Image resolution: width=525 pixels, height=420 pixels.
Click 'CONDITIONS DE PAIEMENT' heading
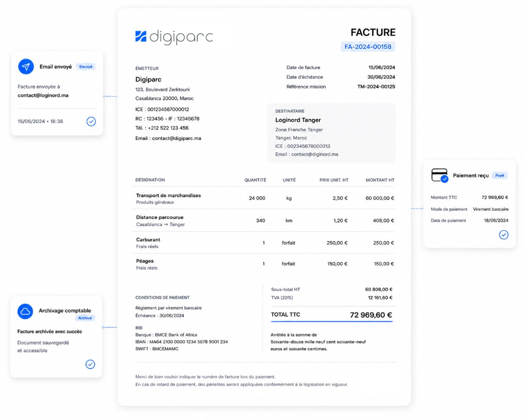tap(163, 297)
